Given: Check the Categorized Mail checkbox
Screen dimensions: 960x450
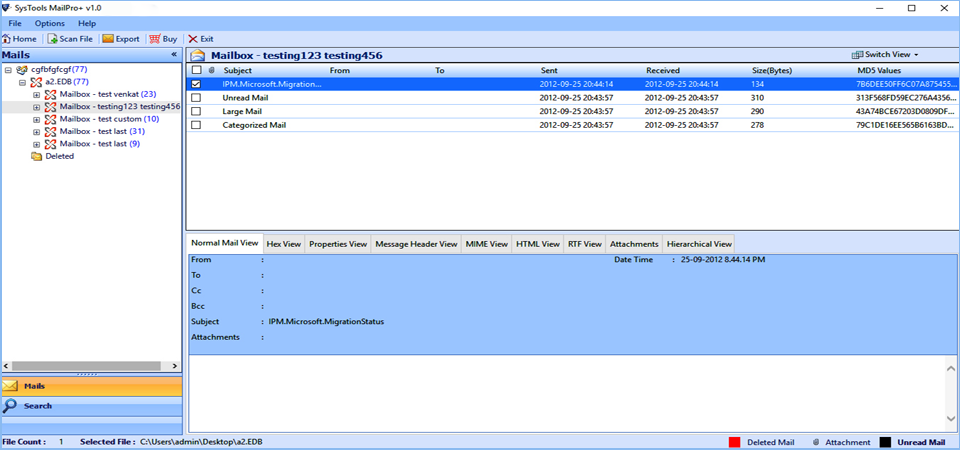Looking at the screenshot, I should pos(197,125).
